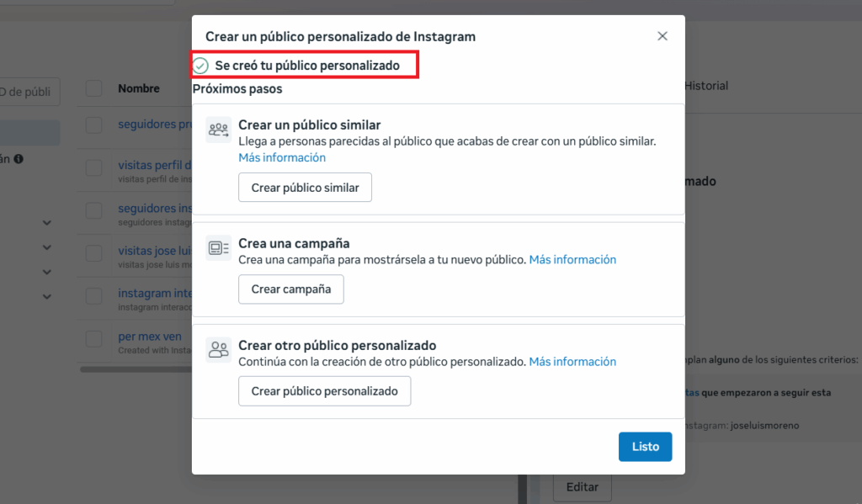The height and width of the screenshot is (504, 862).
Task: Switch to the Historial tab
Action: [706, 86]
